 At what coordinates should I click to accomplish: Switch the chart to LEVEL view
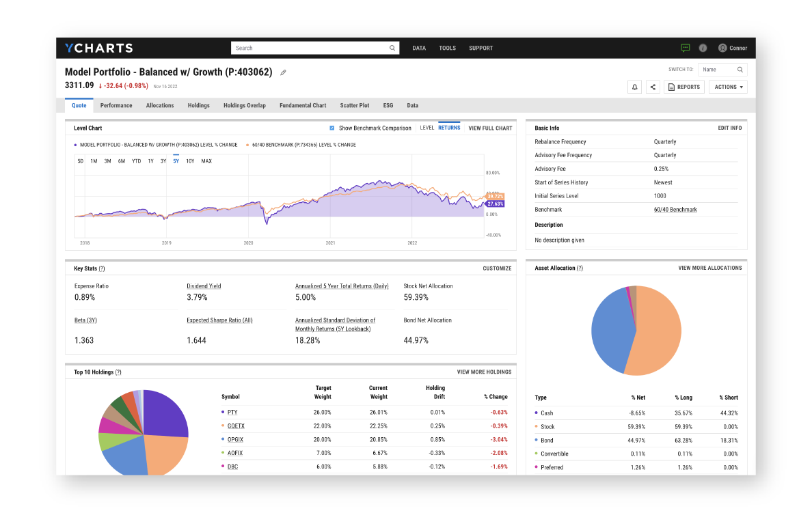426,128
